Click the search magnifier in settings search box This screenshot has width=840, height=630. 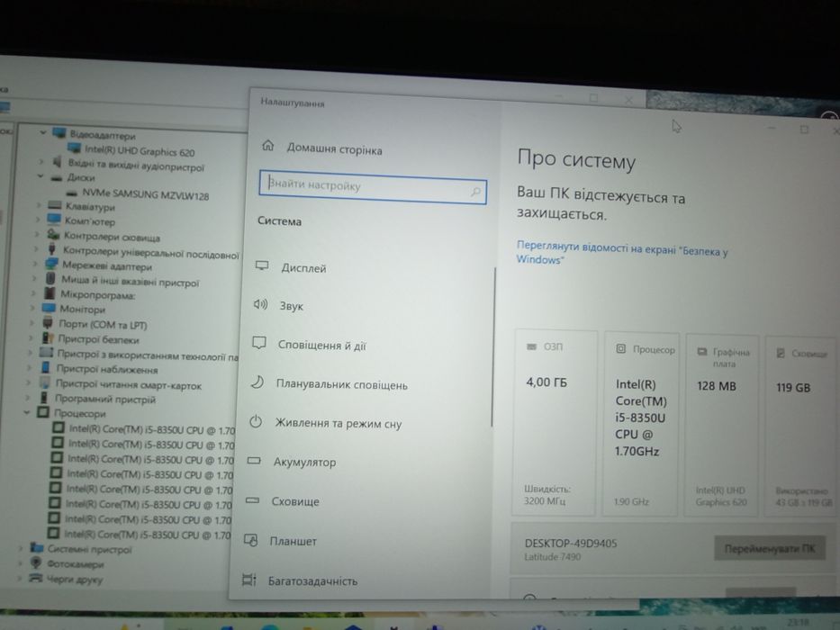click(x=475, y=192)
